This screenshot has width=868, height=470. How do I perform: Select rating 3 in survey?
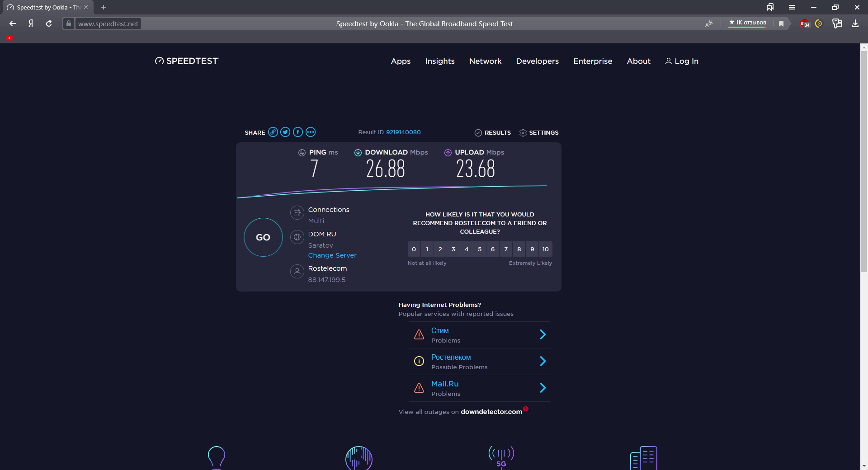tap(453, 249)
